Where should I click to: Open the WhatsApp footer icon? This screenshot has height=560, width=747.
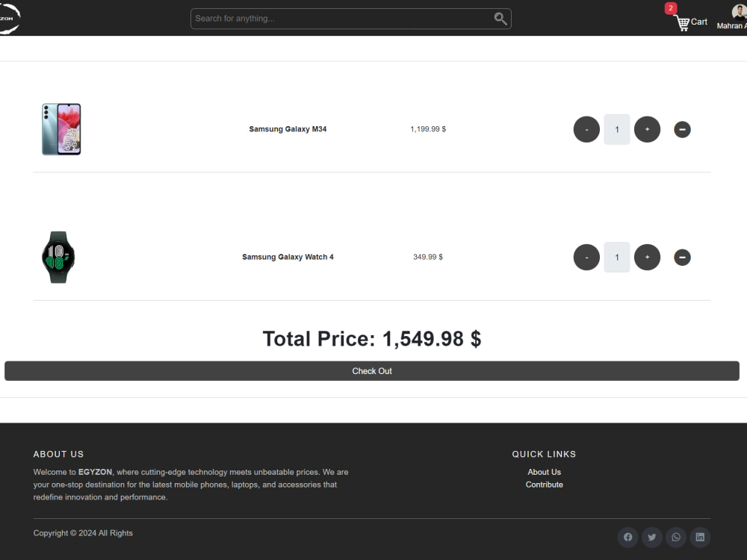tap(676, 537)
